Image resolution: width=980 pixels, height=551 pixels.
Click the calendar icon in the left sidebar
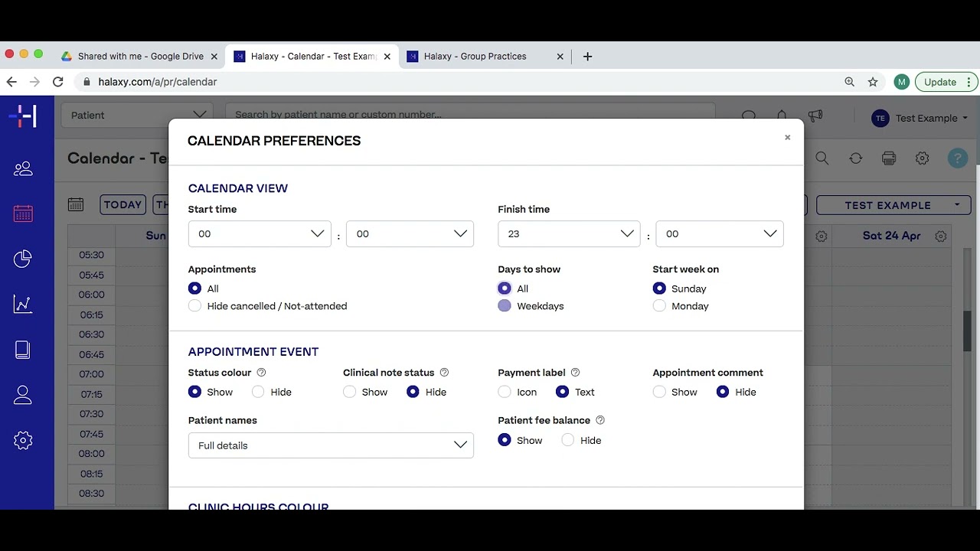coord(23,214)
